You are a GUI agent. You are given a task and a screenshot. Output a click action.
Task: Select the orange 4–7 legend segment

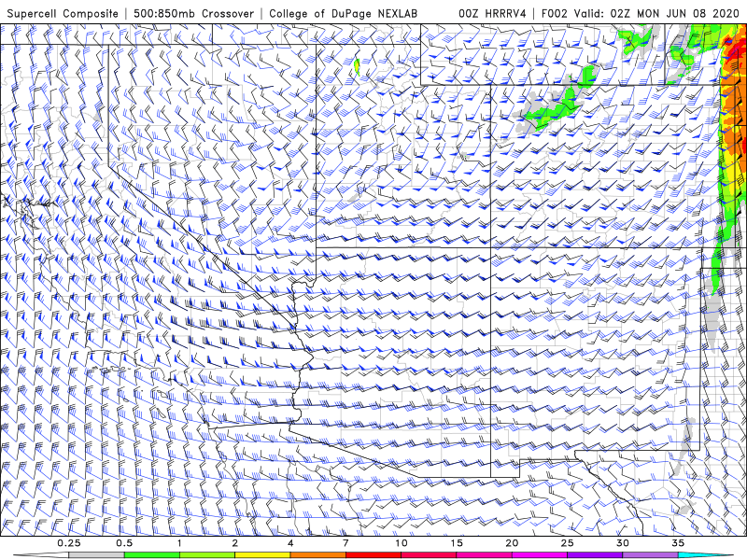(x=317, y=555)
